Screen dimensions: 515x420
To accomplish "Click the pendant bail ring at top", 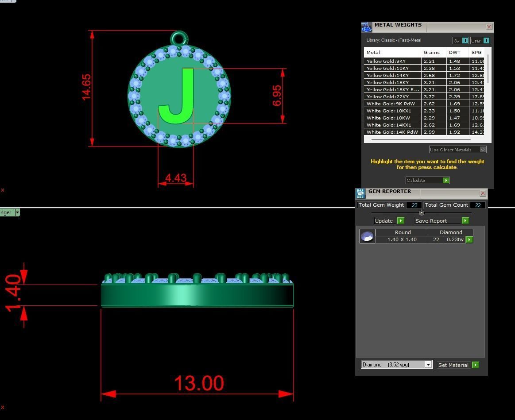I will (x=179, y=39).
